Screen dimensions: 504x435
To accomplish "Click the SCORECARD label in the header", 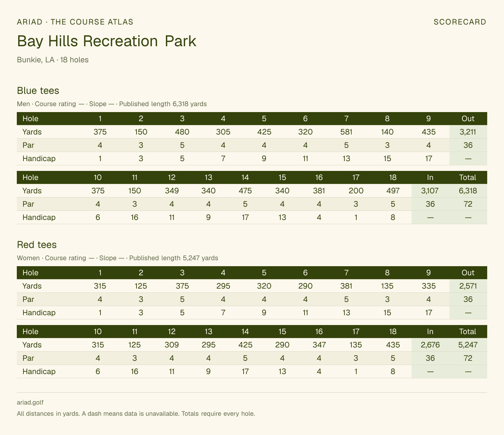I will pyautogui.click(x=460, y=22).
